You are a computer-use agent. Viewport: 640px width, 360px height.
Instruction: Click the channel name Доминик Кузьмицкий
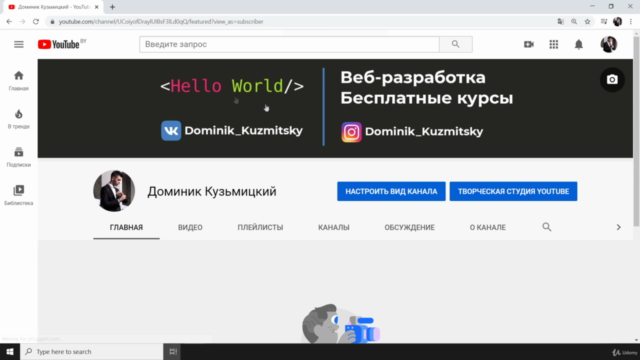click(x=212, y=191)
